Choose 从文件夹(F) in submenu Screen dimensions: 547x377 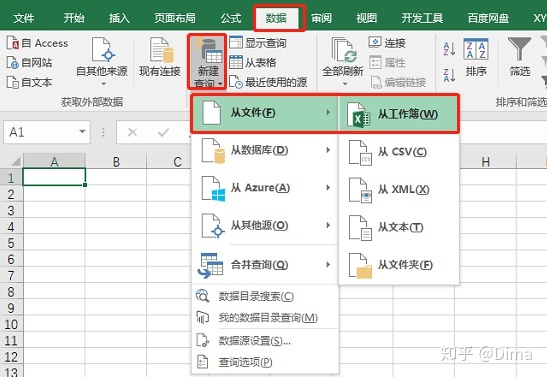399,265
